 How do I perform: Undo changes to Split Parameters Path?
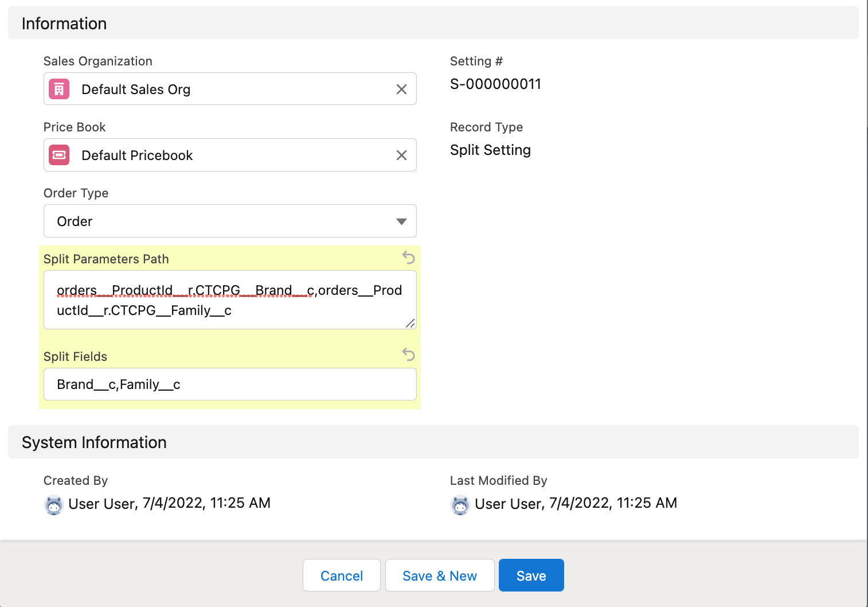[x=408, y=258]
